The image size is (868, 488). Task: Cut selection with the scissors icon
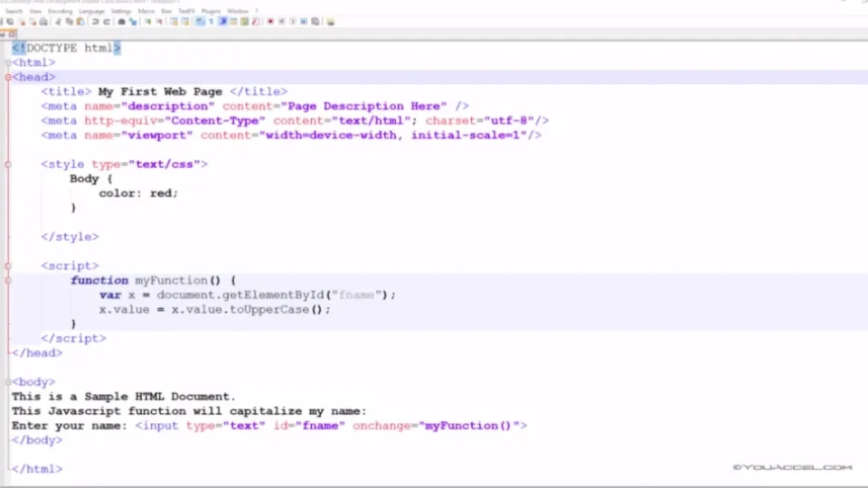[58, 22]
